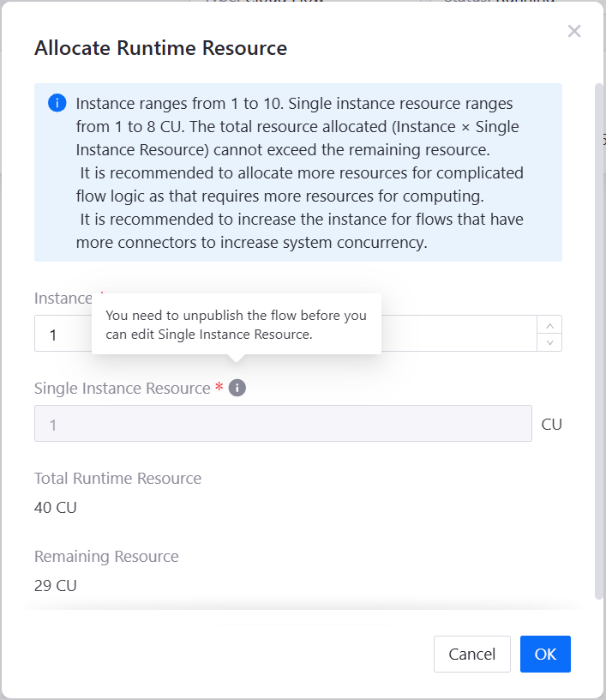Click the 29 CU remaining value
The height and width of the screenshot is (700, 606).
point(56,587)
